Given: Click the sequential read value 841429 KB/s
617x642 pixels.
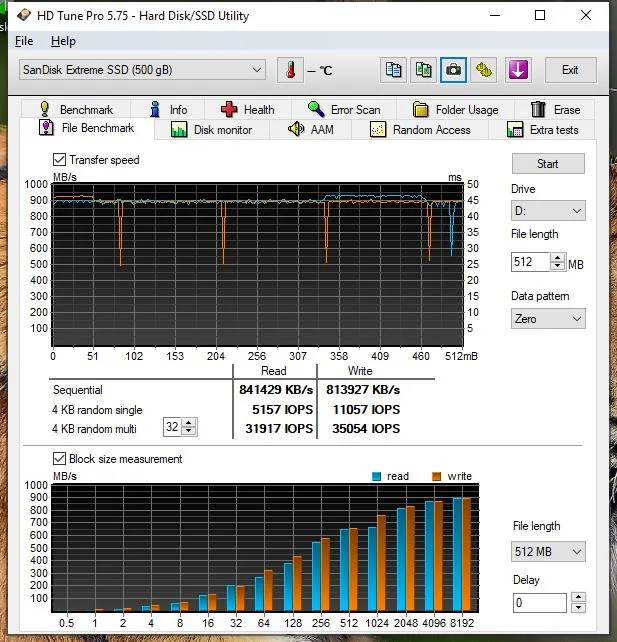Looking at the screenshot, I should click(x=276, y=389).
